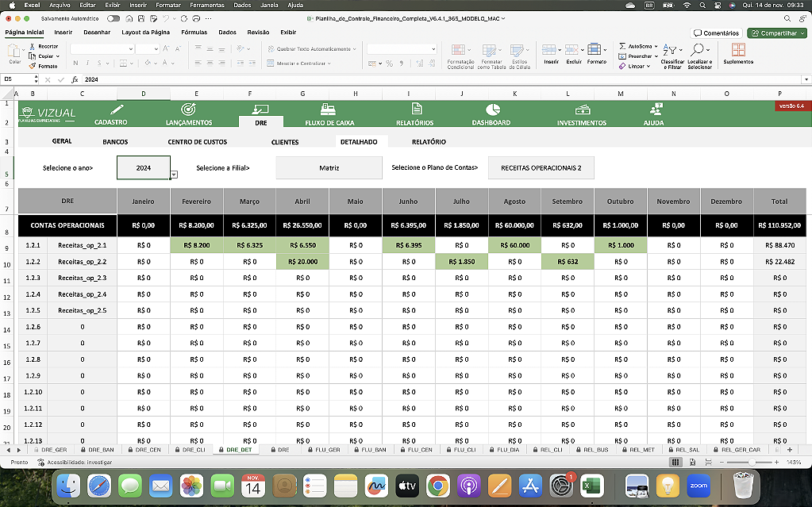This screenshot has width=812, height=507.
Task: Switch to the DRE_GER sheet tab
Action: tap(54, 450)
